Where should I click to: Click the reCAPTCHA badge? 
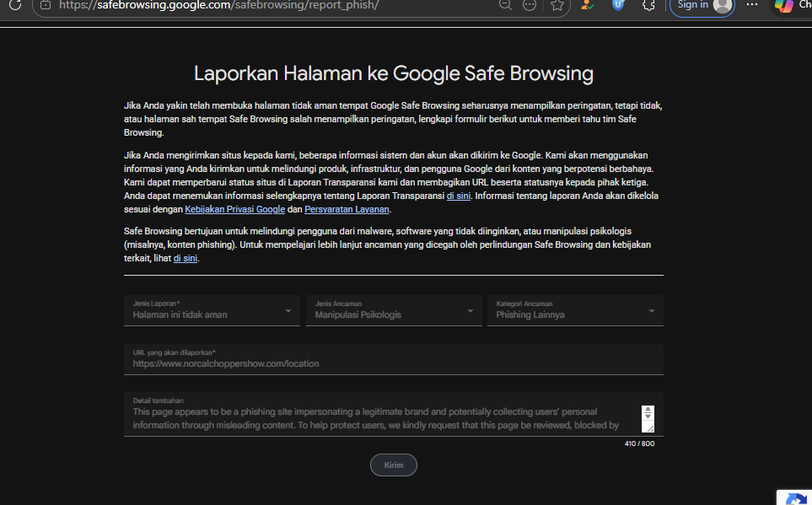pyautogui.click(x=795, y=497)
